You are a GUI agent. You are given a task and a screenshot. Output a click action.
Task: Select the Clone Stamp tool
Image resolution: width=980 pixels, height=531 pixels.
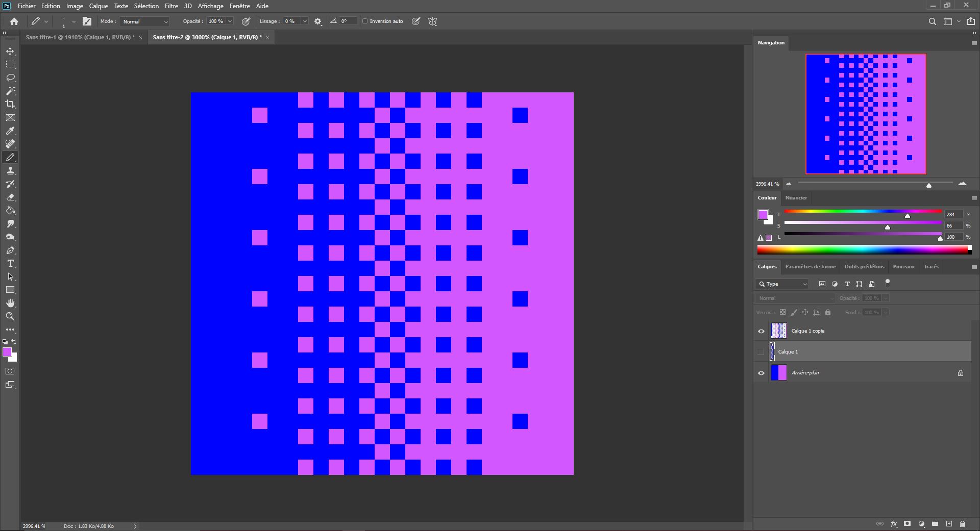[x=10, y=171]
